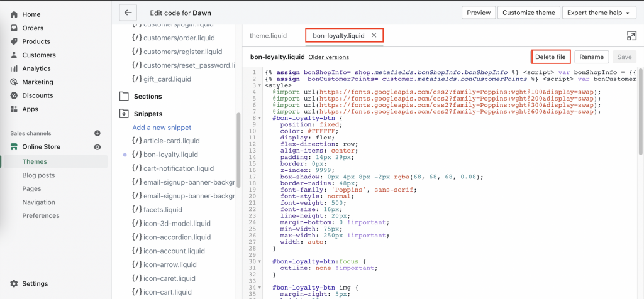This screenshot has width=644, height=299.
Task: Open customers/register.liquid file
Action: pyautogui.click(x=183, y=52)
